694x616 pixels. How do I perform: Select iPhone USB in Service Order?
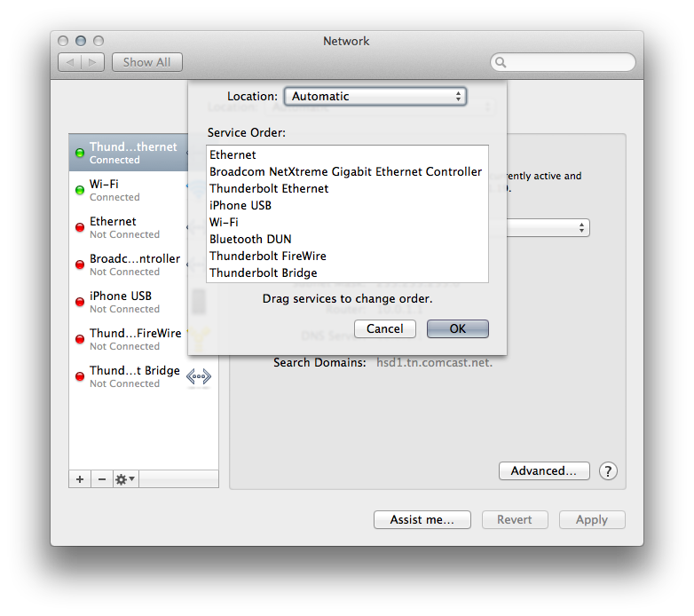point(347,205)
